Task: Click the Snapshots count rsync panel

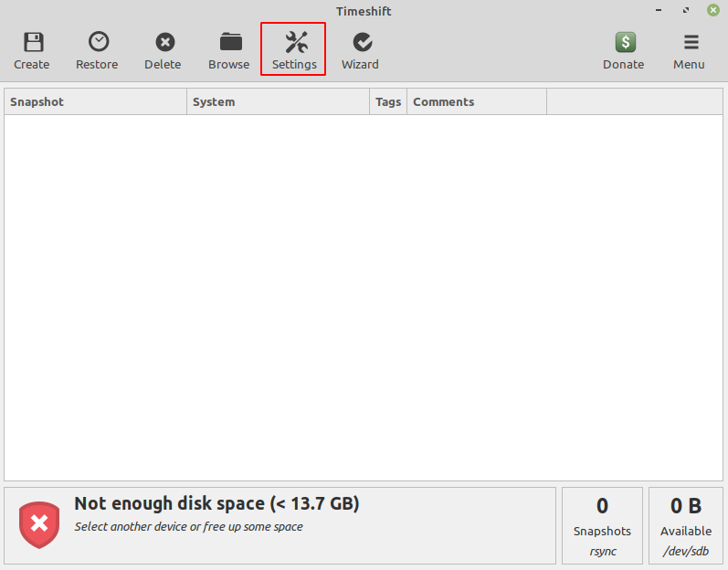Action: click(602, 525)
